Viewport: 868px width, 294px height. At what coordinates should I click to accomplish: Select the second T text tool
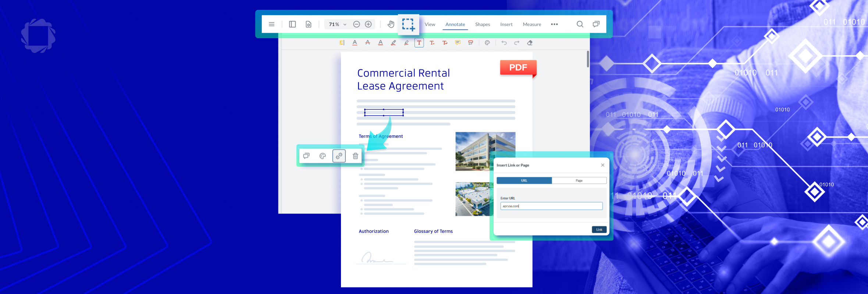tap(432, 43)
